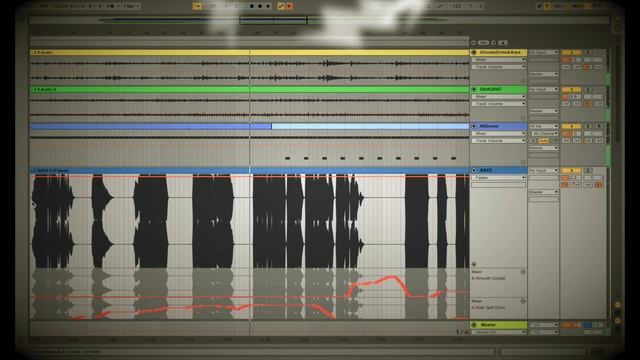This screenshot has width=640, height=360.
Task: Jump to previous locator button left of Set
Action: (473, 42)
